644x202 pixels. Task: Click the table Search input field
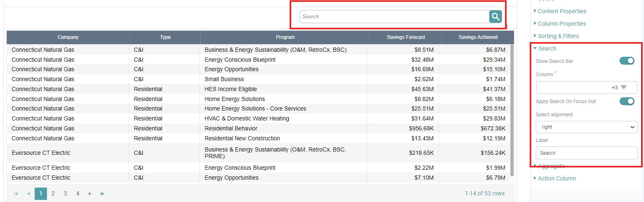pyautogui.click(x=394, y=17)
